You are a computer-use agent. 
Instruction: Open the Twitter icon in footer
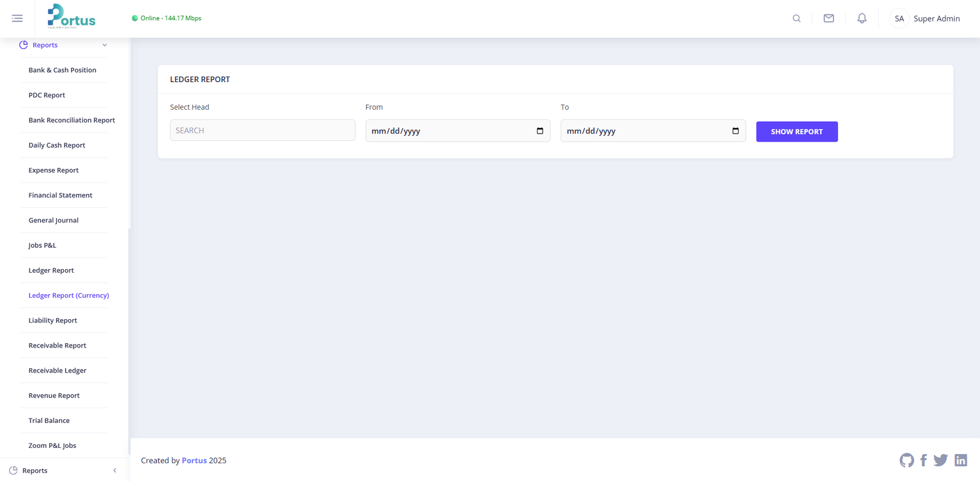pyautogui.click(x=941, y=460)
